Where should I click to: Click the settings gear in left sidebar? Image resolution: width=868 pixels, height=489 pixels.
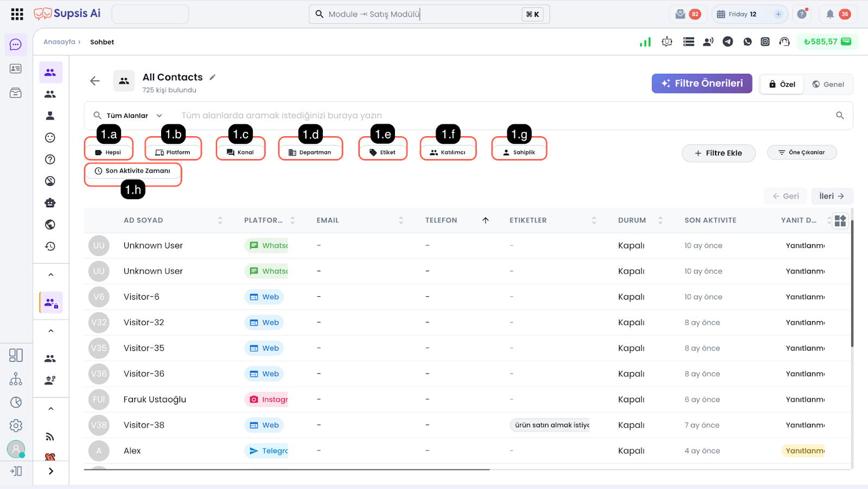tap(16, 426)
